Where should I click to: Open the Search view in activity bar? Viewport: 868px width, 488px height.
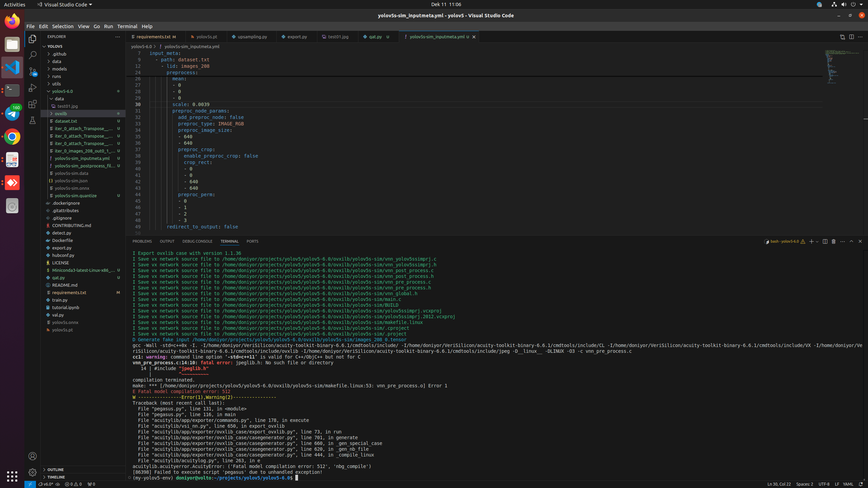(33, 55)
